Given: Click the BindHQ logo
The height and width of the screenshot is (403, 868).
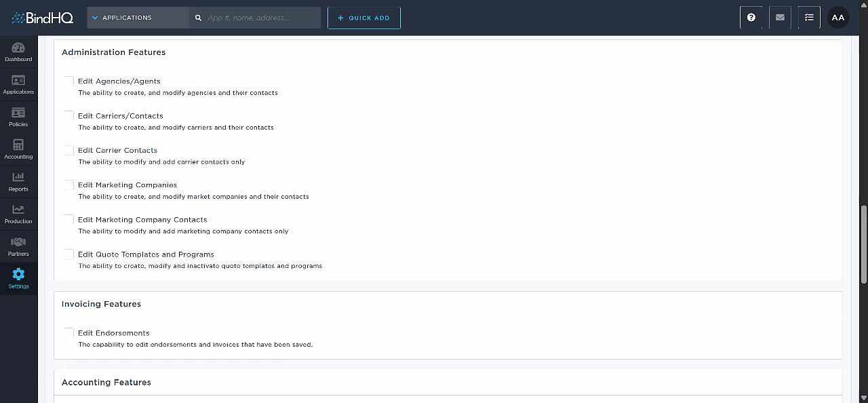Looking at the screenshot, I should click(x=42, y=18).
